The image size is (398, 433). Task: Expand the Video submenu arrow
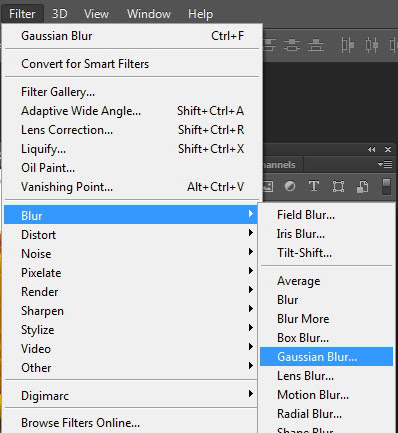[x=251, y=347]
